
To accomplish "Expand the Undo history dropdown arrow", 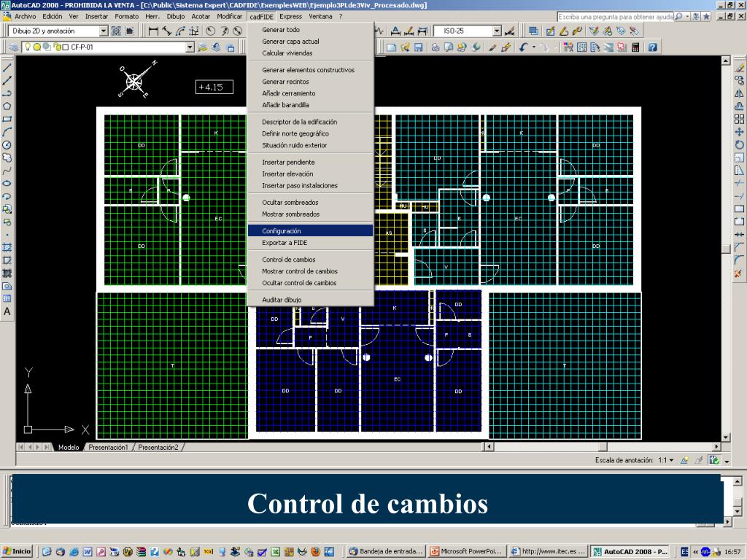I will pyautogui.click(x=533, y=47).
